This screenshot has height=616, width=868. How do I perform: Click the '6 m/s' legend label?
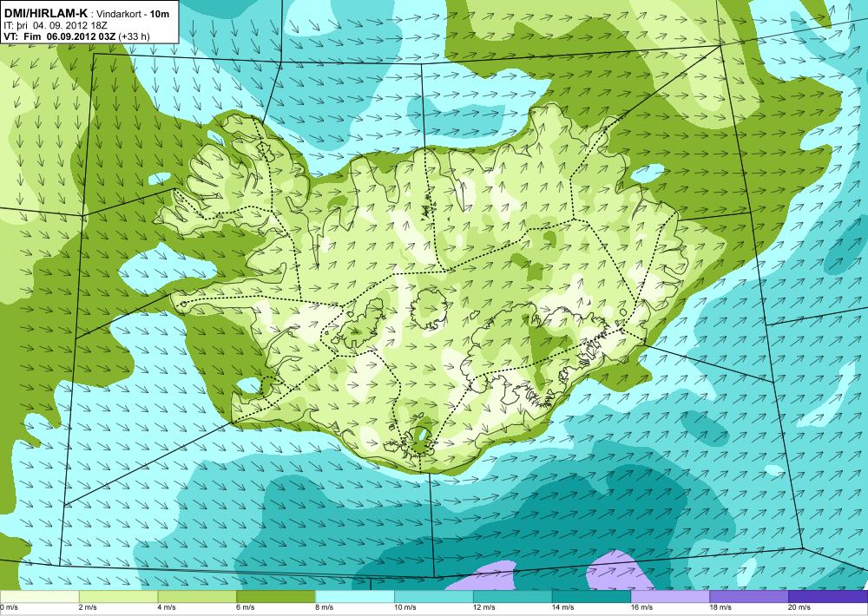click(247, 607)
